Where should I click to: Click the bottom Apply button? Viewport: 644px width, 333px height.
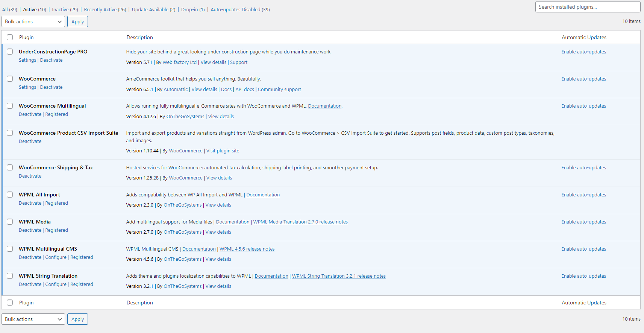click(77, 319)
